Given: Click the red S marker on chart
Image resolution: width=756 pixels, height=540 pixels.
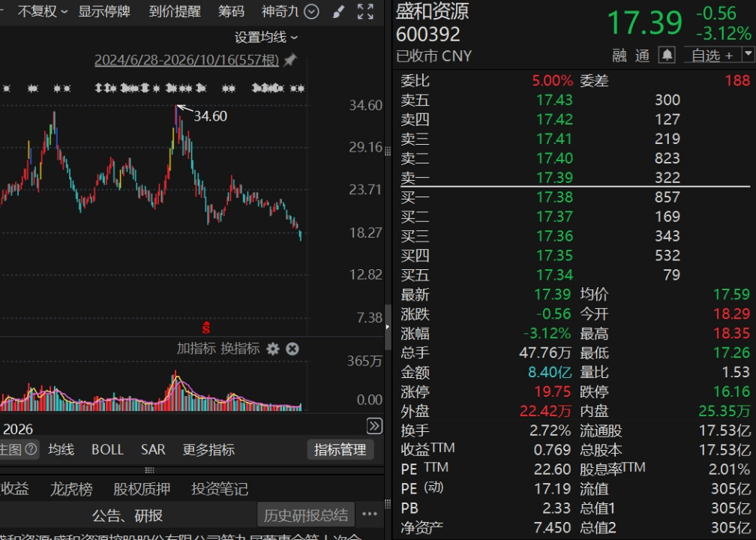Looking at the screenshot, I should [x=205, y=328].
